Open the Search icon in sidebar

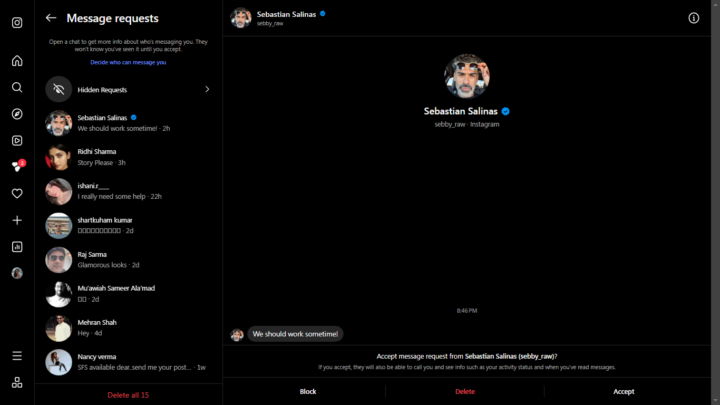[17, 87]
